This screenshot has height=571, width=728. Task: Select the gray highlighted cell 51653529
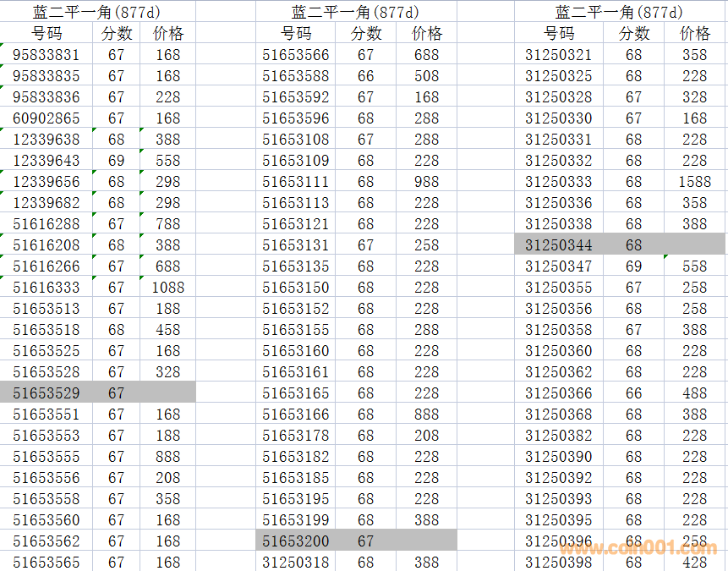(47, 393)
